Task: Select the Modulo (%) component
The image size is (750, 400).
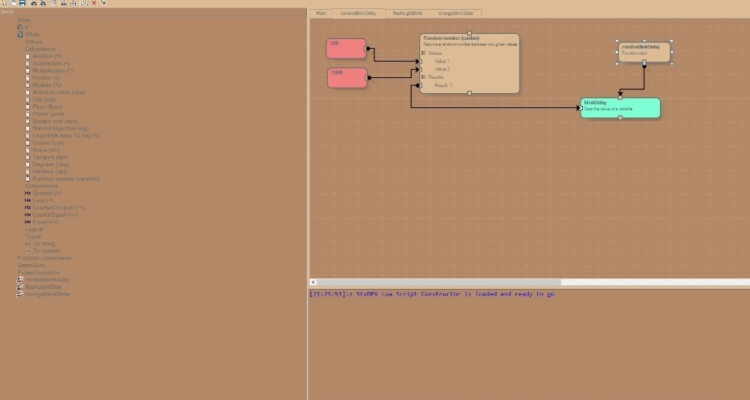Action: pos(47,85)
